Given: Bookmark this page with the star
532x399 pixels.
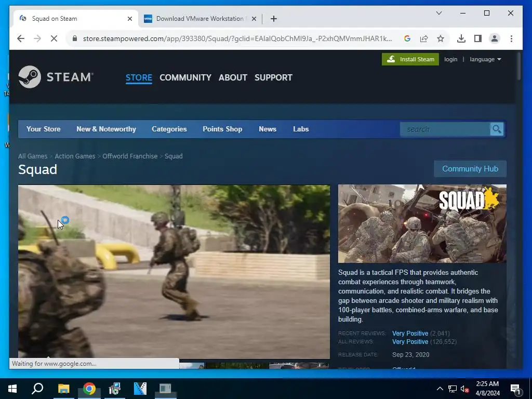Looking at the screenshot, I should [x=441, y=38].
